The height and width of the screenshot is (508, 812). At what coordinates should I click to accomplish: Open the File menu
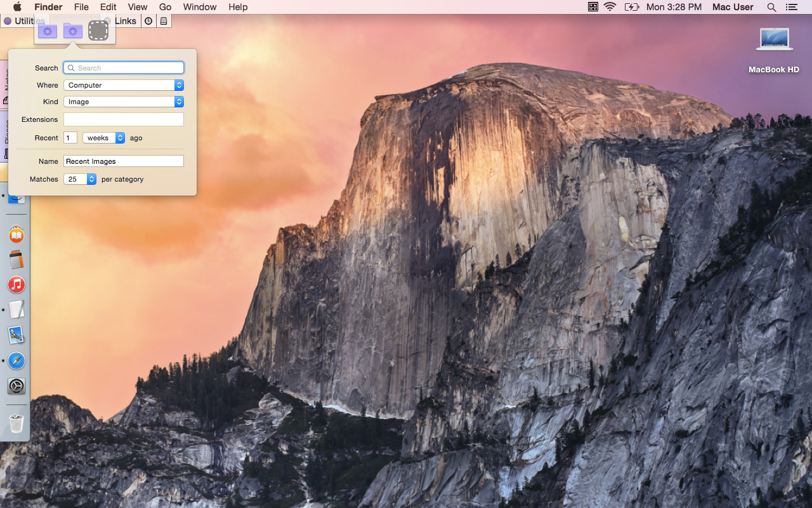point(81,7)
